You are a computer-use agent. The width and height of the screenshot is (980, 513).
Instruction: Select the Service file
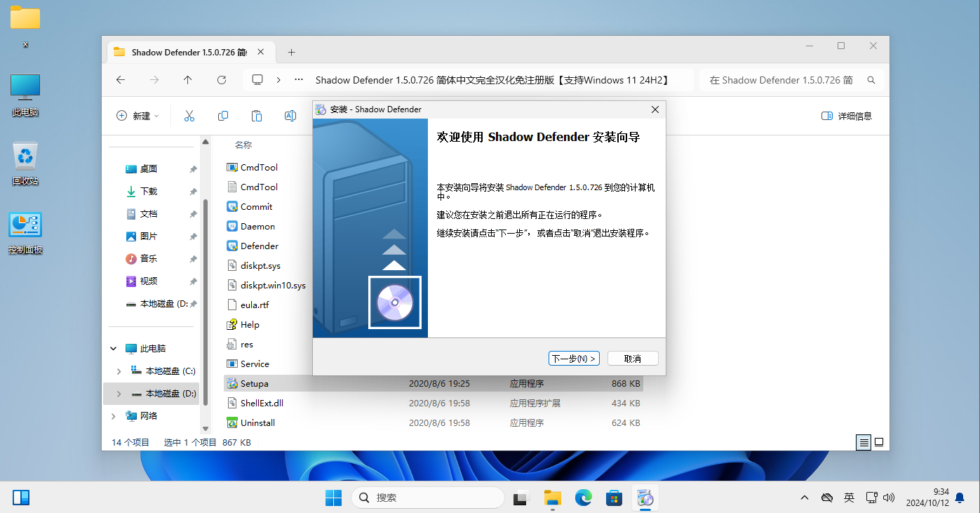click(248, 364)
